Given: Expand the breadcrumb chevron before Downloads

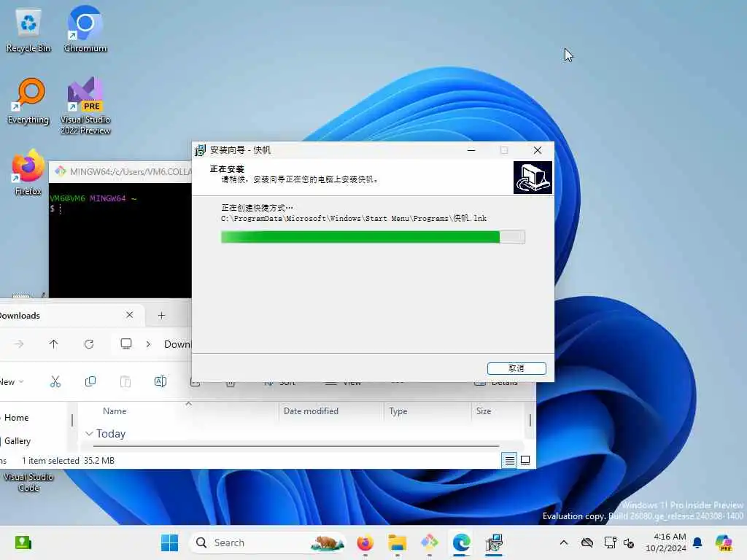Looking at the screenshot, I should tap(148, 344).
